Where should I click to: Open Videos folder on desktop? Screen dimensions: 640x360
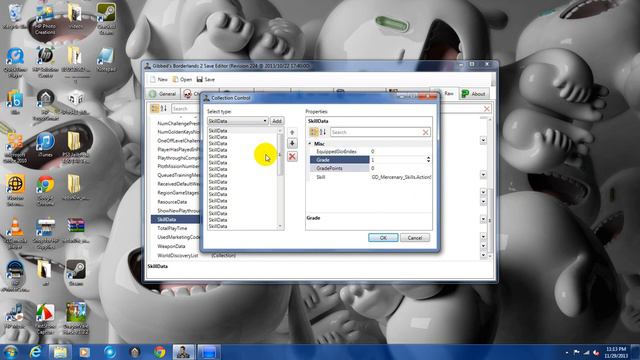[x=75, y=16]
